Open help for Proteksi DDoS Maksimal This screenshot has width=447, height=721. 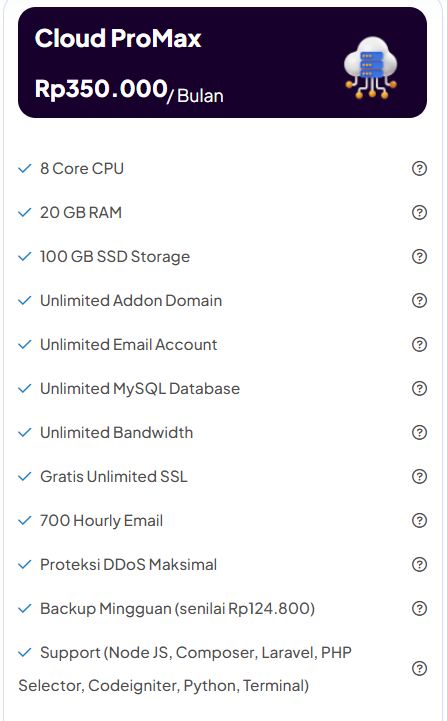419,565
